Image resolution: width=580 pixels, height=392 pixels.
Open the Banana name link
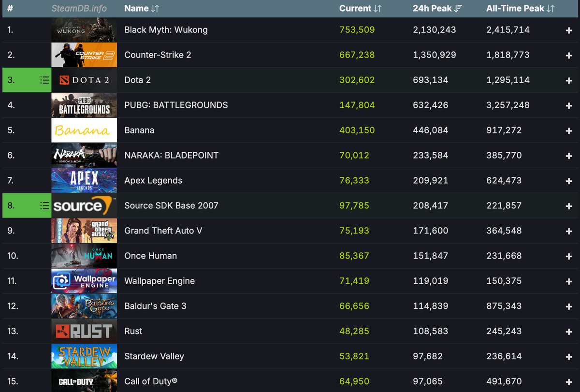(139, 131)
